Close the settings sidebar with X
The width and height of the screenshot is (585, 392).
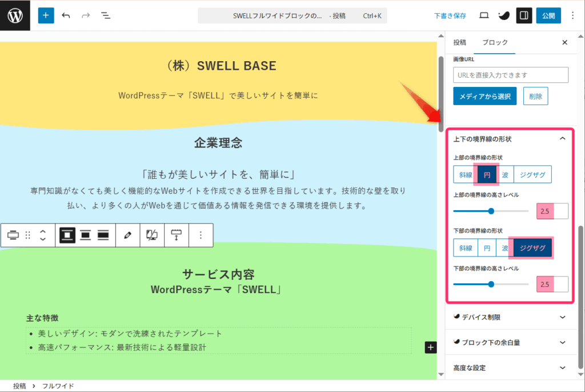(x=564, y=42)
